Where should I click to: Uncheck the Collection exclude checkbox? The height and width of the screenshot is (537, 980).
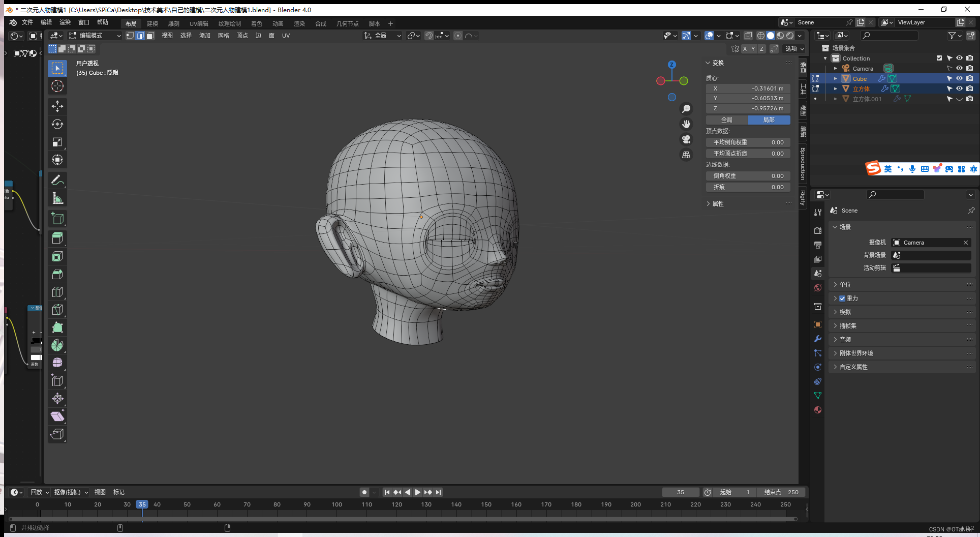point(939,58)
